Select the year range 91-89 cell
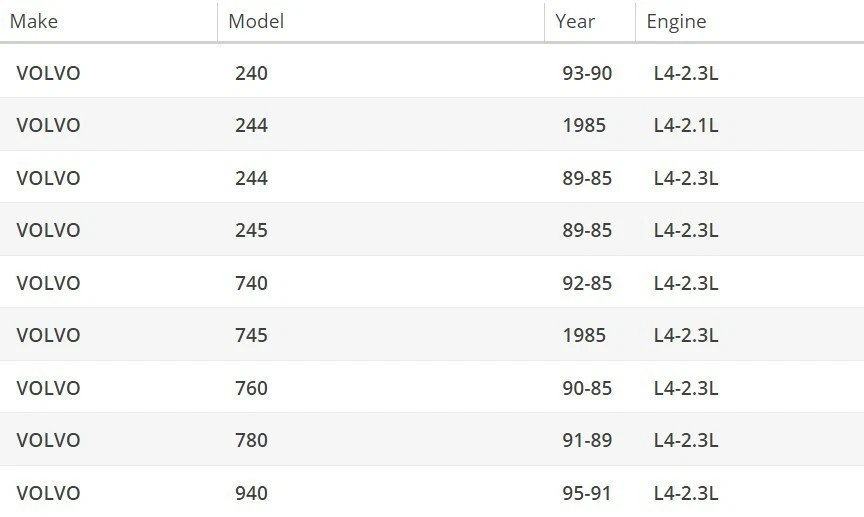 point(587,440)
